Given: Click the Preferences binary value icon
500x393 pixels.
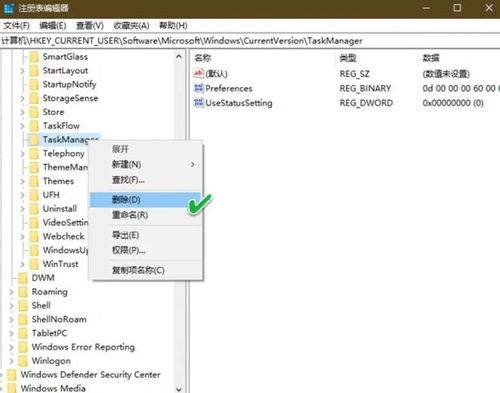Looking at the screenshot, I should [198, 88].
